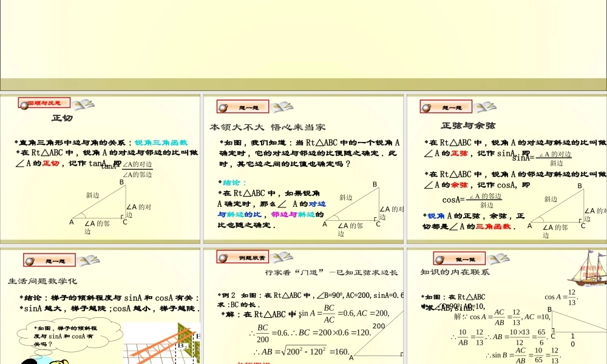Click the red word 正切 in the body text

51,163
